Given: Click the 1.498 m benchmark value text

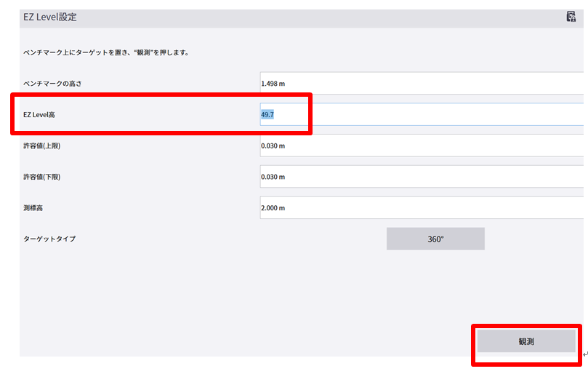Looking at the screenshot, I should [273, 83].
